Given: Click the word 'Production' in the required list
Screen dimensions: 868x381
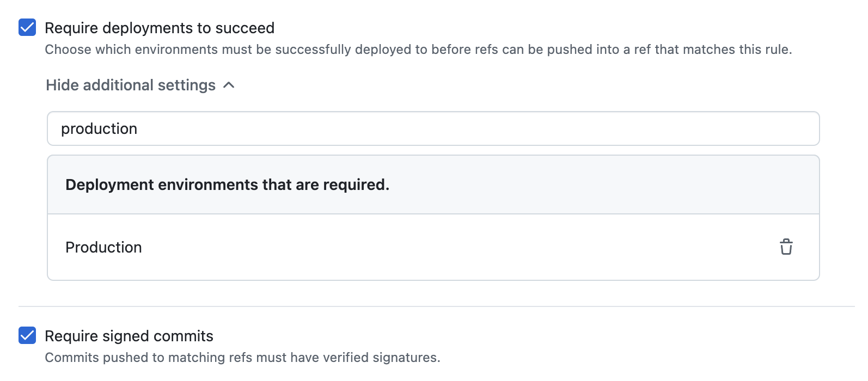Looking at the screenshot, I should [103, 247].
